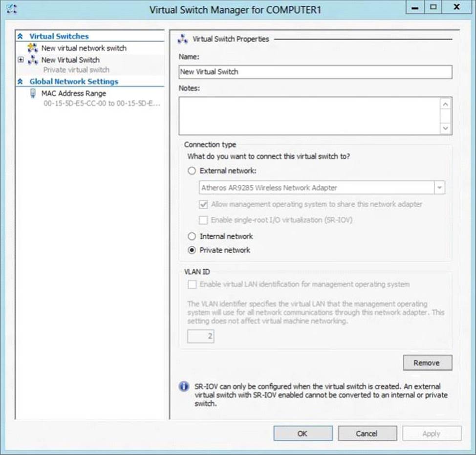
Task: Click the Name field containing New Virtual Switch
Action: pos(315,72)
